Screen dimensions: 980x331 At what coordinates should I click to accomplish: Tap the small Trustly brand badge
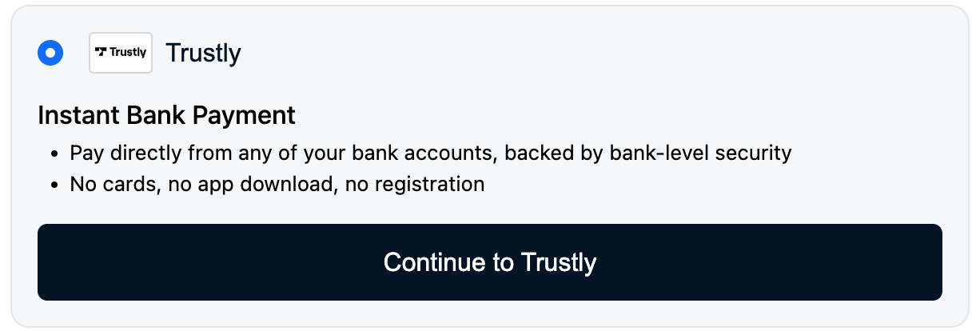[x=121, y=54]
